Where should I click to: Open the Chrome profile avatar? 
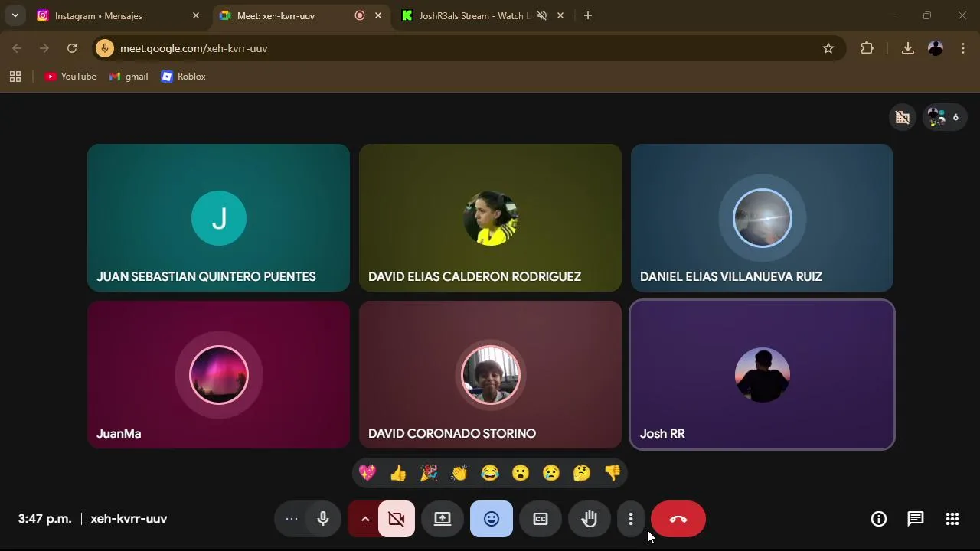(x=936, y=48)
